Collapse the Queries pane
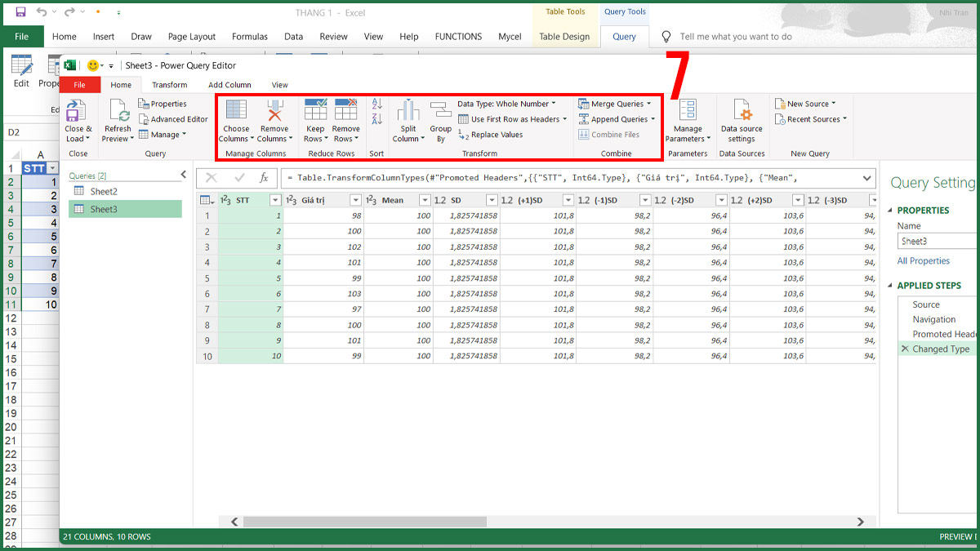Screen dimensions: 980x551 click(x=184, y=176)
